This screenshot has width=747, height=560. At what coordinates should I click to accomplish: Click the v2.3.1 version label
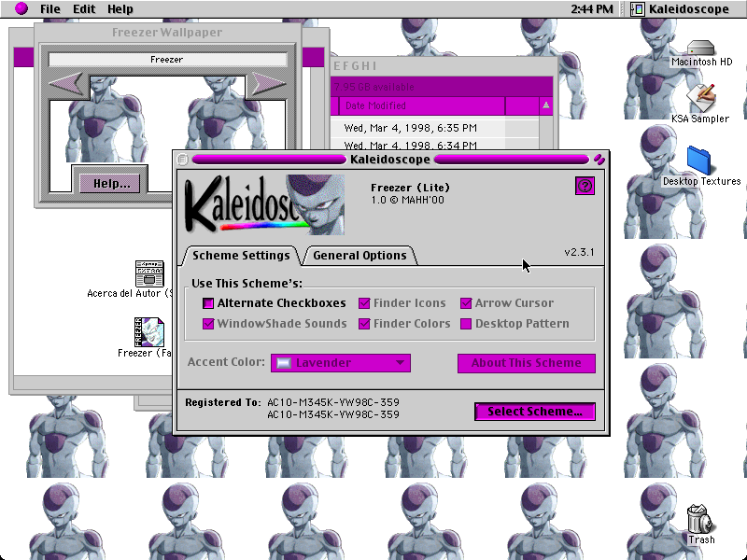579,252
